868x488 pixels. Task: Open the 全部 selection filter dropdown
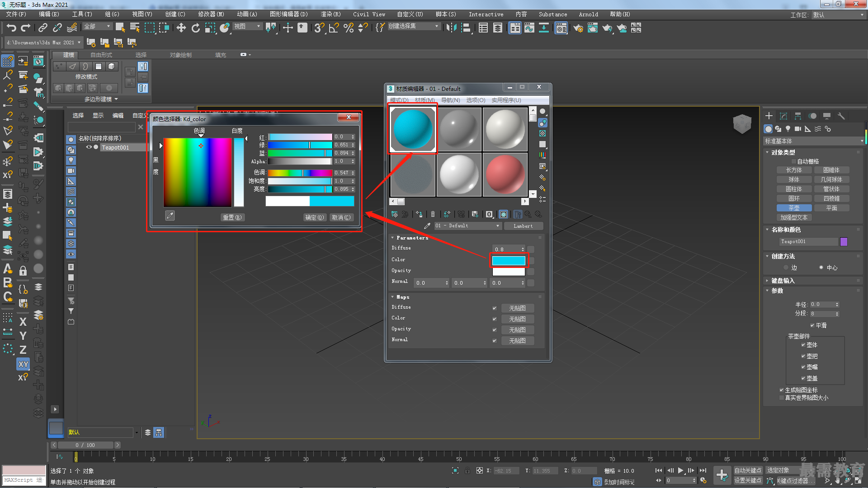coord(97,27)
